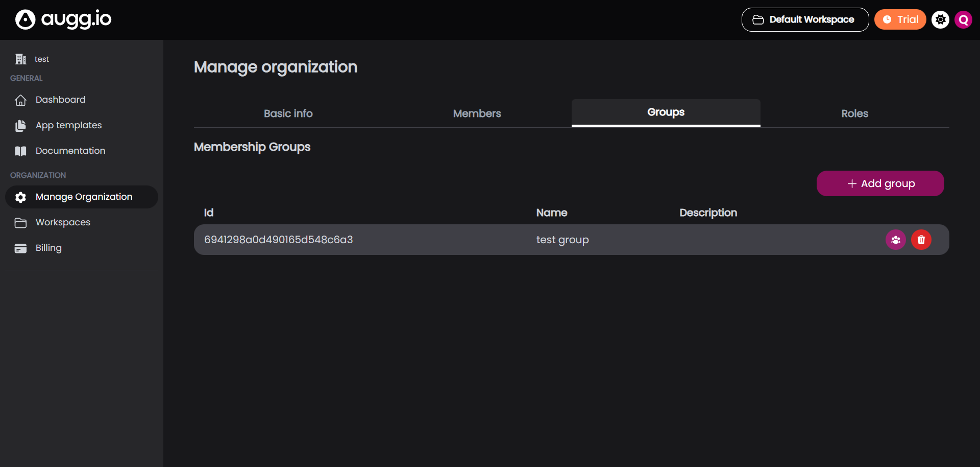The image size is (980, 467).
Task: Click the Documentation book icon
Action: pos(20,151)
